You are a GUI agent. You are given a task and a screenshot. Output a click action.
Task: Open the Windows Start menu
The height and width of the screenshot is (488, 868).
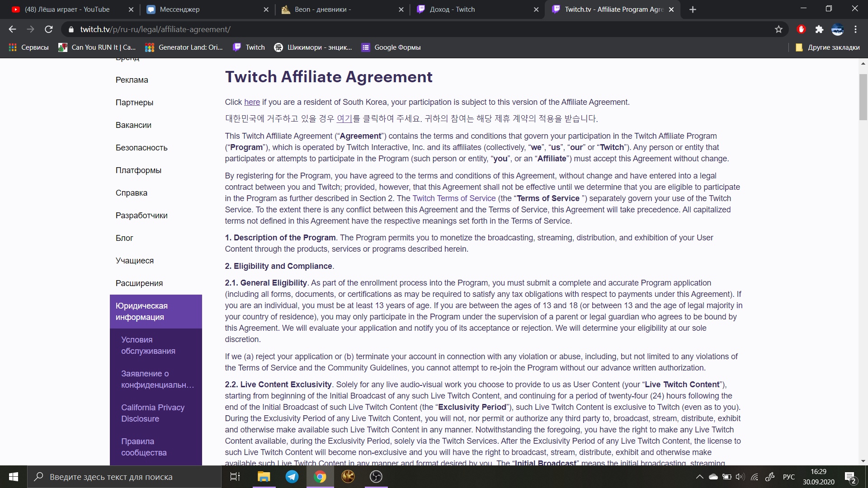(14, 477)
